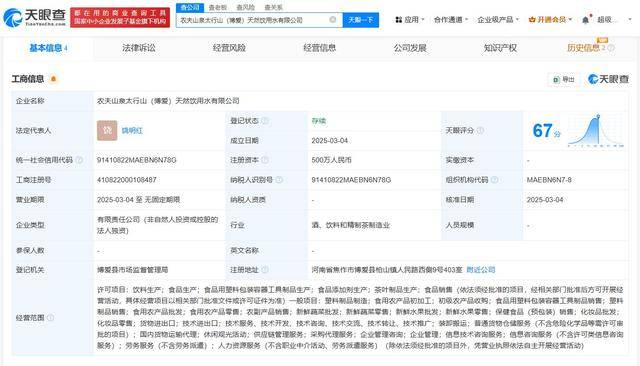This screenshot has width=640, height=366.
Task: Click the Tianyancha logo in the header
Action: pos(35,17)
